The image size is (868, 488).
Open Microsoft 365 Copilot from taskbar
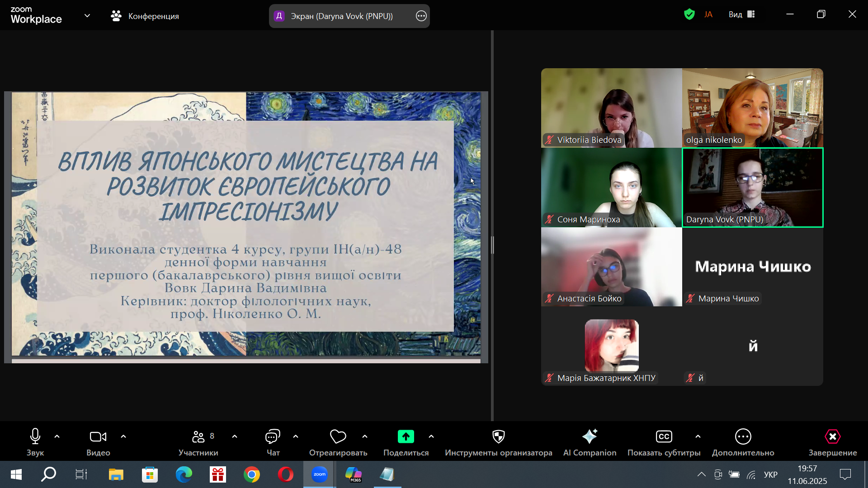(353, 474)
